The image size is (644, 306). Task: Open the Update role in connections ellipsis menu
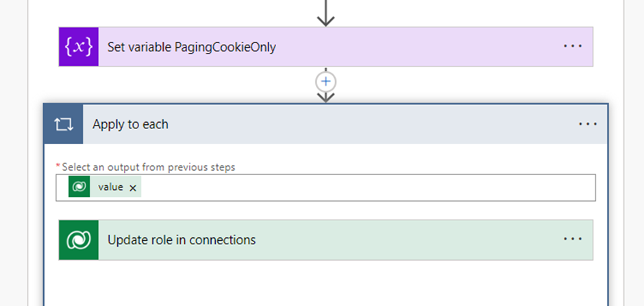coord(572,239)
